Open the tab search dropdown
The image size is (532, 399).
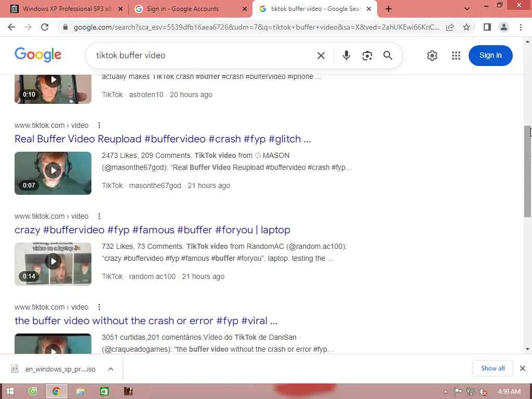pyautogui.click(x=467, y=9)
